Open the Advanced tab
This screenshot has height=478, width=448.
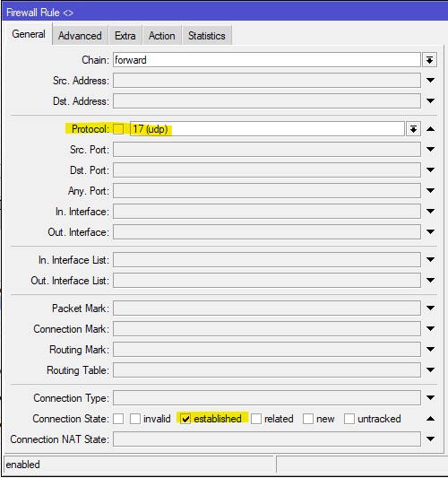80,36
